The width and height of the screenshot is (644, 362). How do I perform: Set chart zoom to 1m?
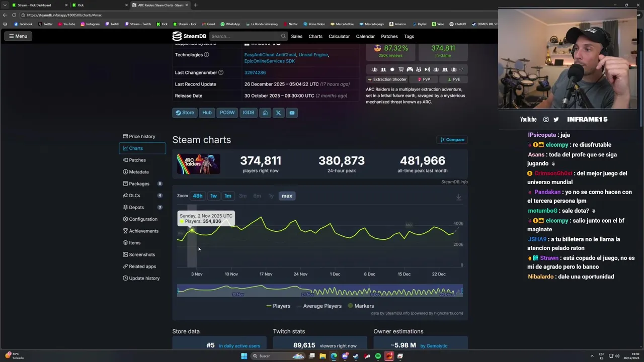coord(228,196)
